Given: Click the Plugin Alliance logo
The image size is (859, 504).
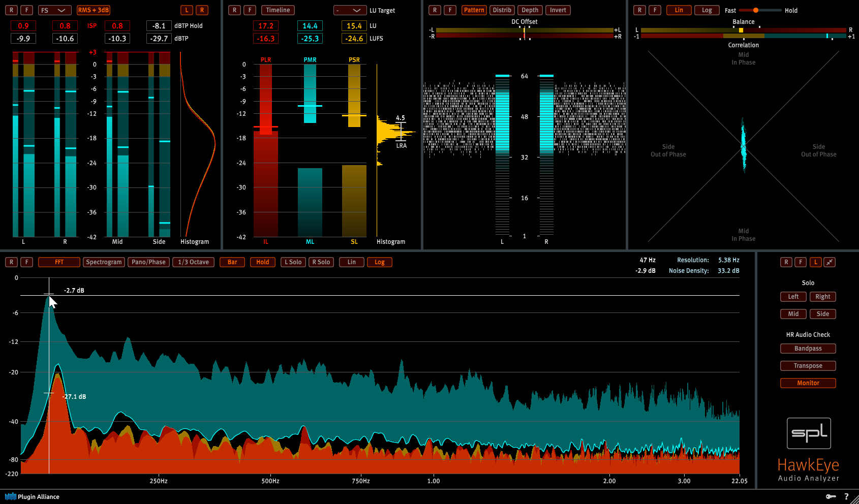Looking at the screenshot, I should point(32,496).
